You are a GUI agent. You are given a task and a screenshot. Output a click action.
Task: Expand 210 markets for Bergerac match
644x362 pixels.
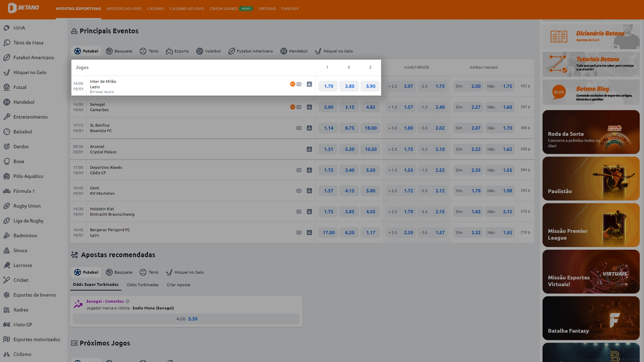[x=525, y=233]
